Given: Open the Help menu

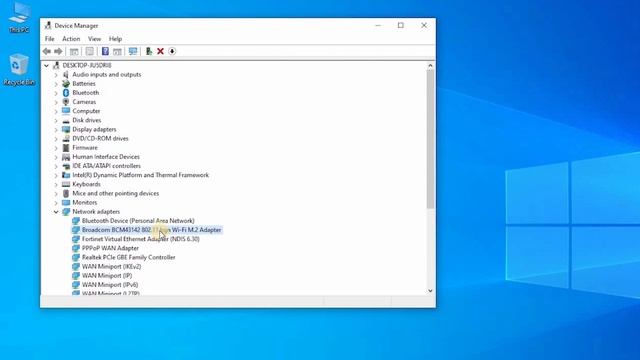Looking at the screenshot, I should tap(116, 39).
